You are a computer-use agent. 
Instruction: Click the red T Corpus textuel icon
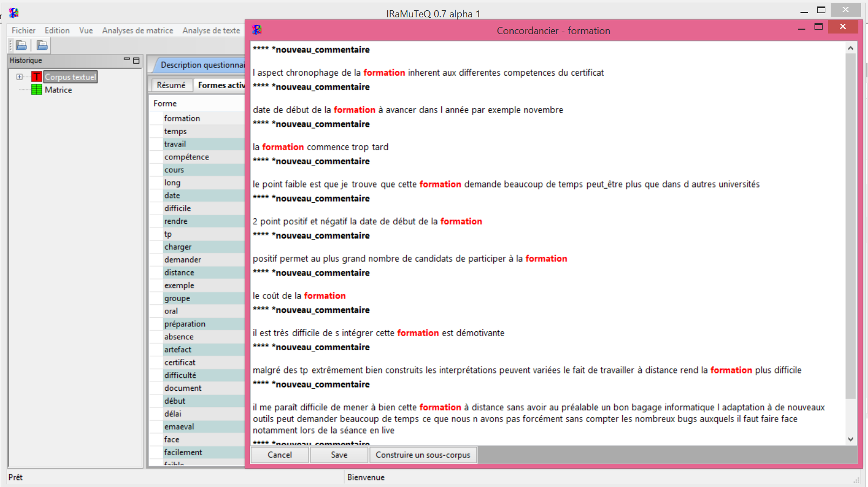(37, 77)
